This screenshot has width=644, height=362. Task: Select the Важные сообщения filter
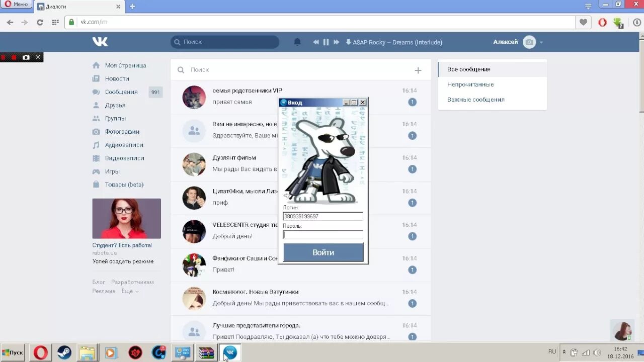pos(492,100)
